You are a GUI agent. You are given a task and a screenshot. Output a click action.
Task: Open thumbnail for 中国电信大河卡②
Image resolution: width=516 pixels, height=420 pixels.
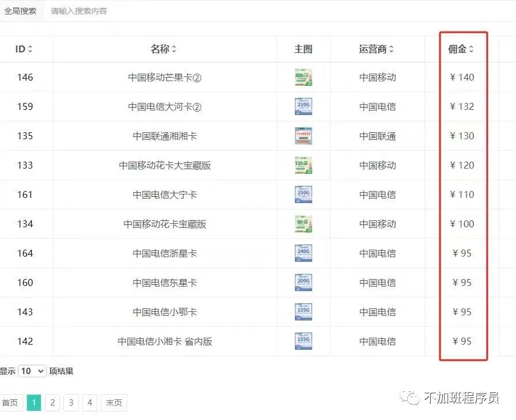(303, 106)
